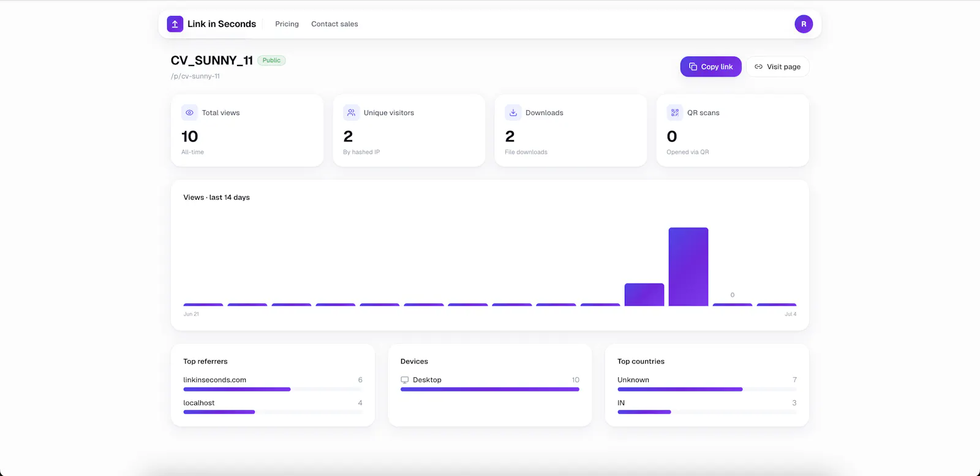Screen dimensions: 980x476
Task: Click the count 4 for localhost
Action: [x=360, y=402]
